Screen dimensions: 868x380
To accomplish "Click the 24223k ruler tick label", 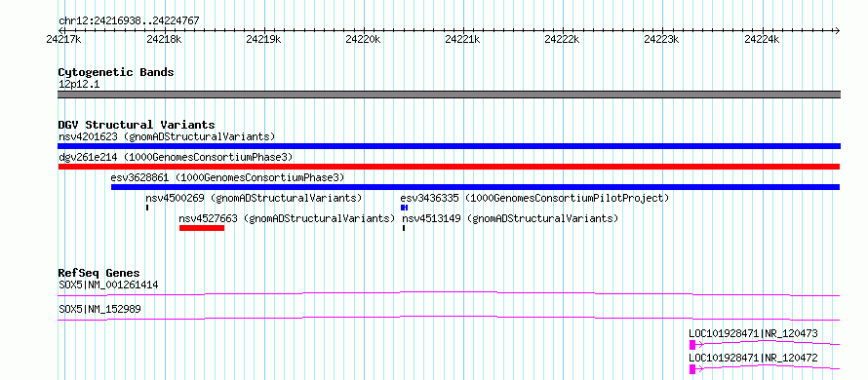I will [x=662, y=39].
